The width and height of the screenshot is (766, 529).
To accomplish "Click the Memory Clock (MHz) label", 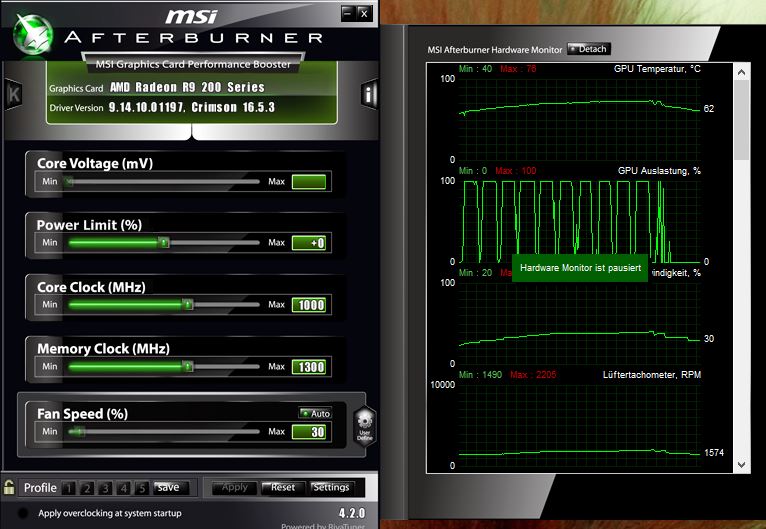I will [103, 349].
